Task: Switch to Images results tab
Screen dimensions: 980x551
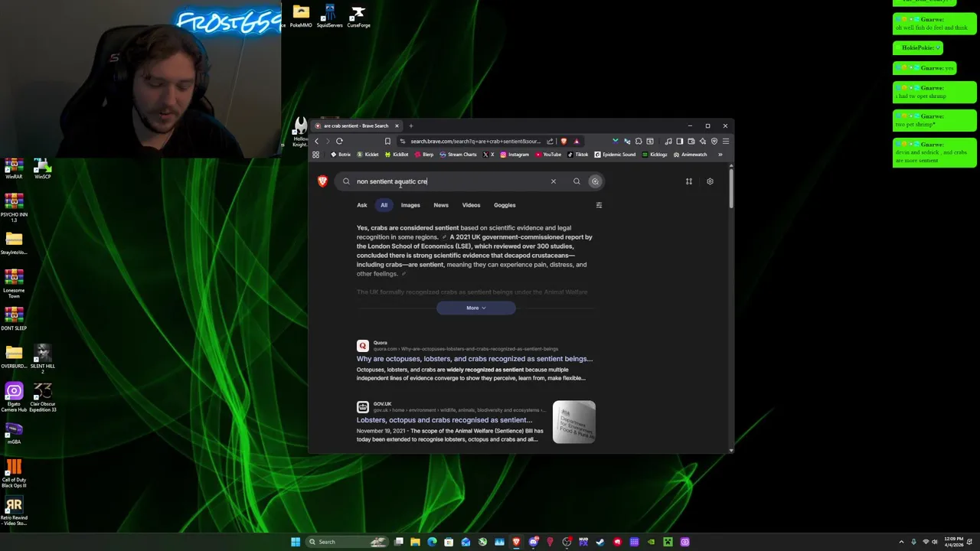Action: (410, 205)
